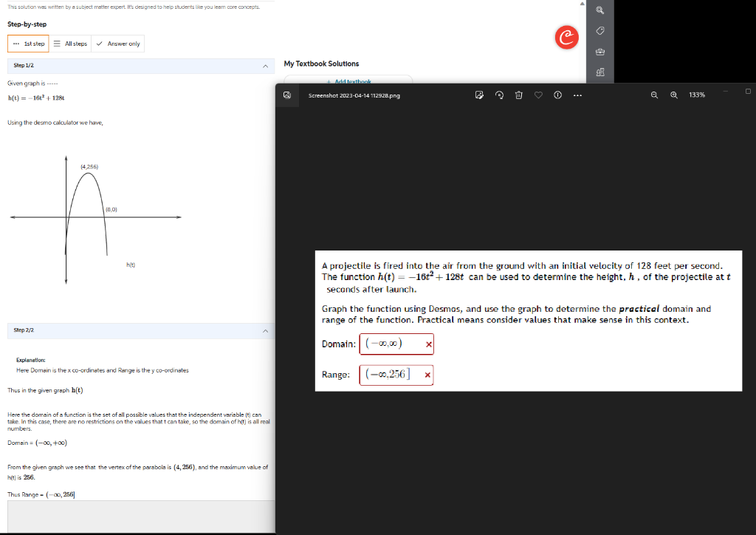Zoom out of the screenshot

pyautogui.click(x=654, y=95)
